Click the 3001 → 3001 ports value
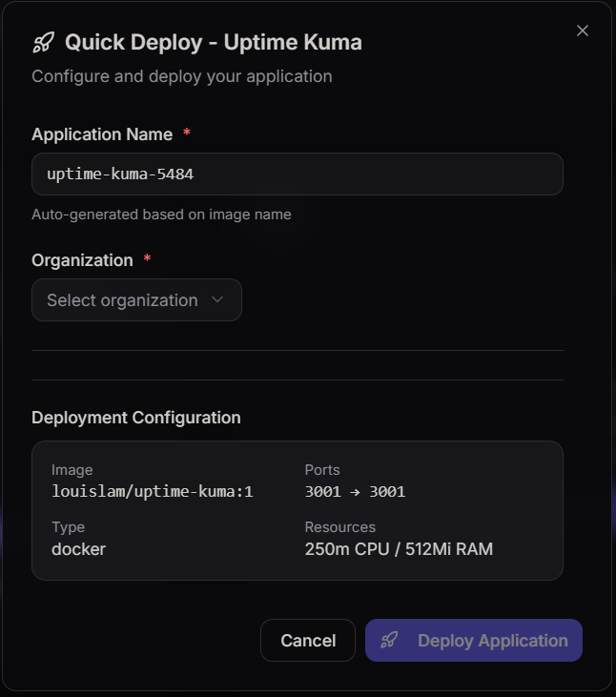616x697 pixels. (x=355, y=492)
